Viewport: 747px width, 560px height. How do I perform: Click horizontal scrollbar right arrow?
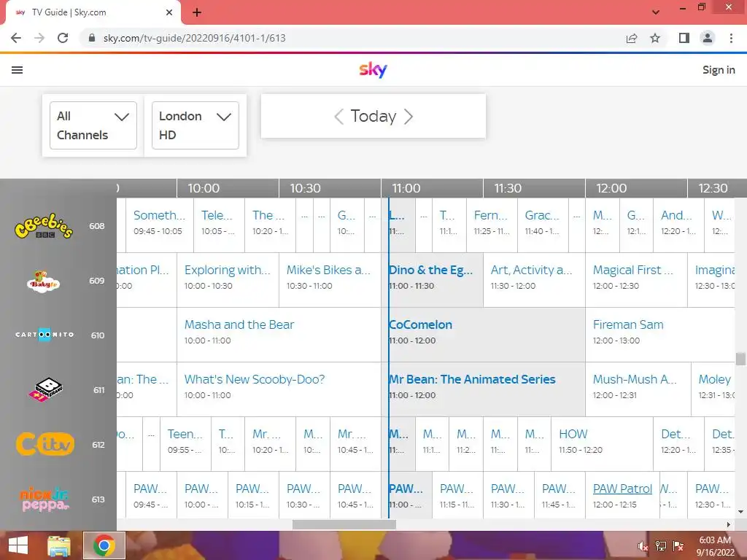tap(729, 524)
